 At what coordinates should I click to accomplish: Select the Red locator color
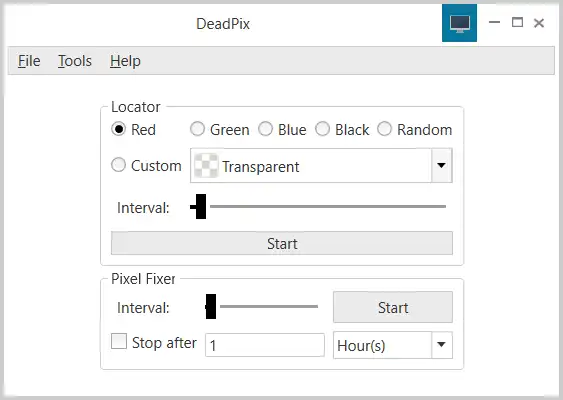[x=118, y=129]
